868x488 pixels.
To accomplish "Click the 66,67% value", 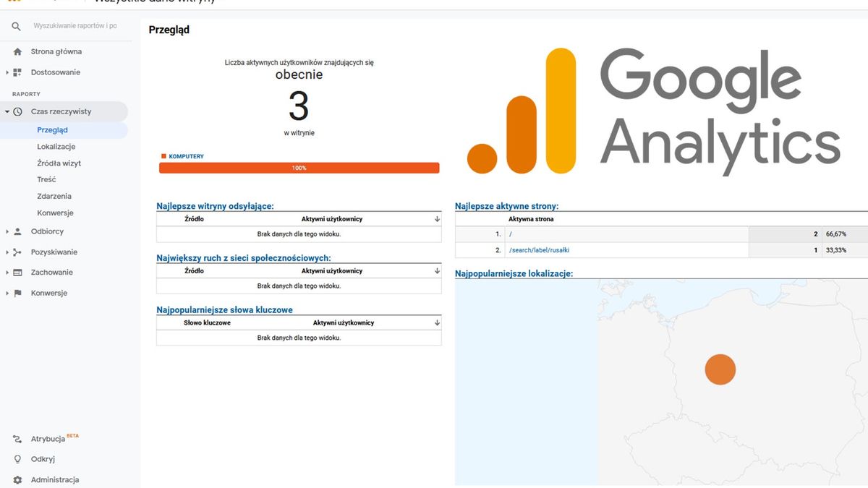I will [x=836, y=234].
